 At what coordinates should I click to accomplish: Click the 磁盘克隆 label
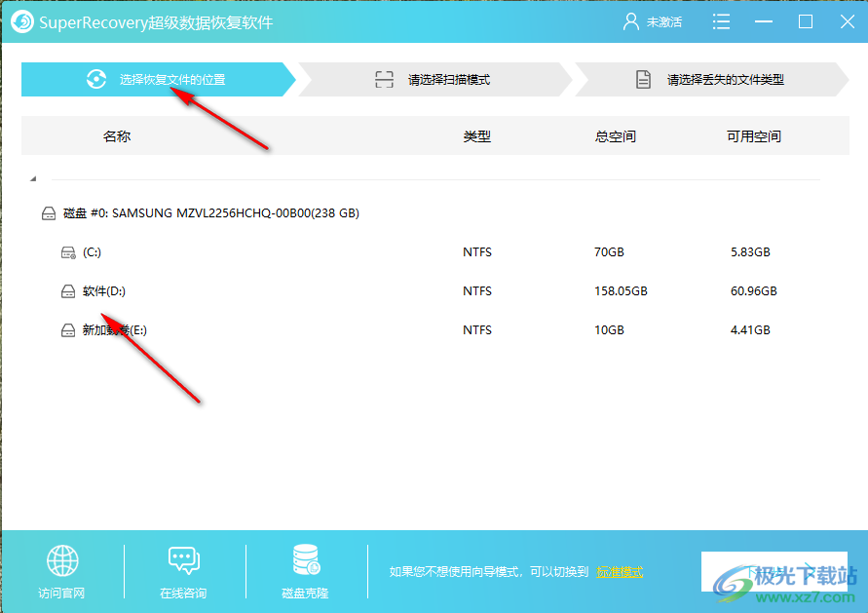[x=305, y=594]
